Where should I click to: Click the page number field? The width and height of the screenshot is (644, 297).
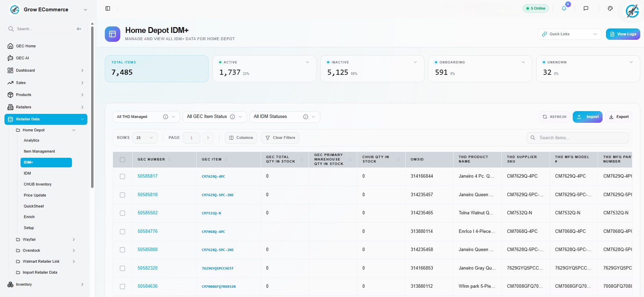point(191,138)
